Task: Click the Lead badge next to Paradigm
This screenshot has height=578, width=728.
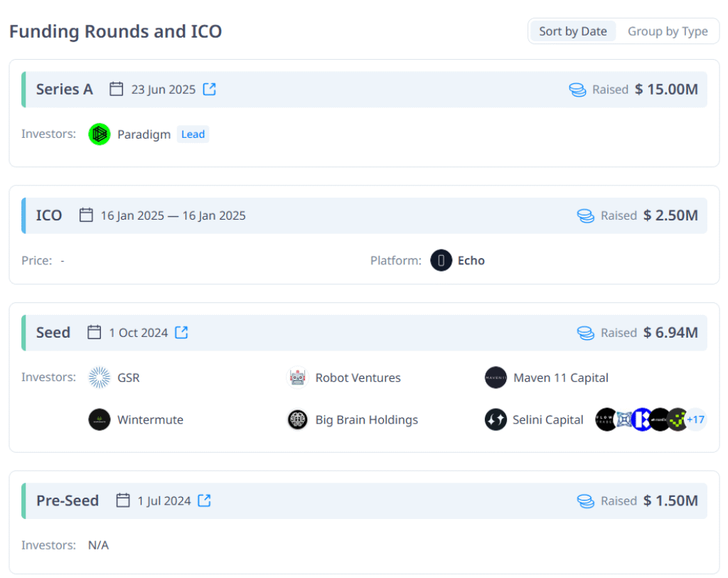Action: point(193,134)
